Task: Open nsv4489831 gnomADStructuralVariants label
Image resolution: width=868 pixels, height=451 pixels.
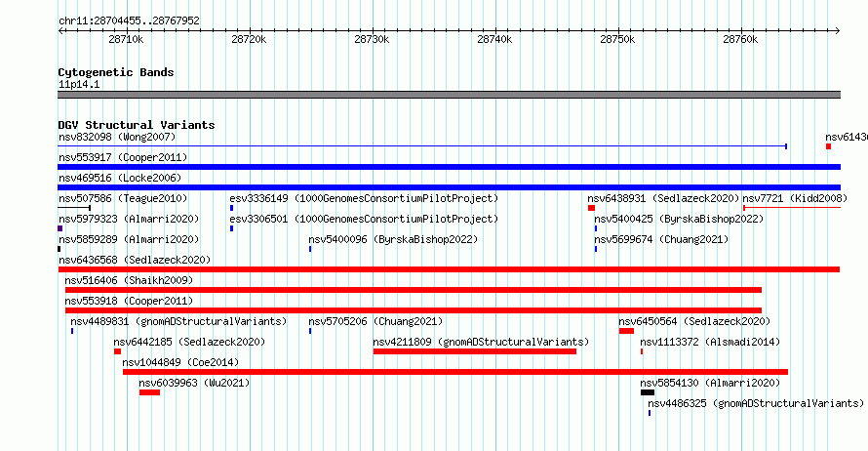Action: pyautogui.click(x=178, y=321)
